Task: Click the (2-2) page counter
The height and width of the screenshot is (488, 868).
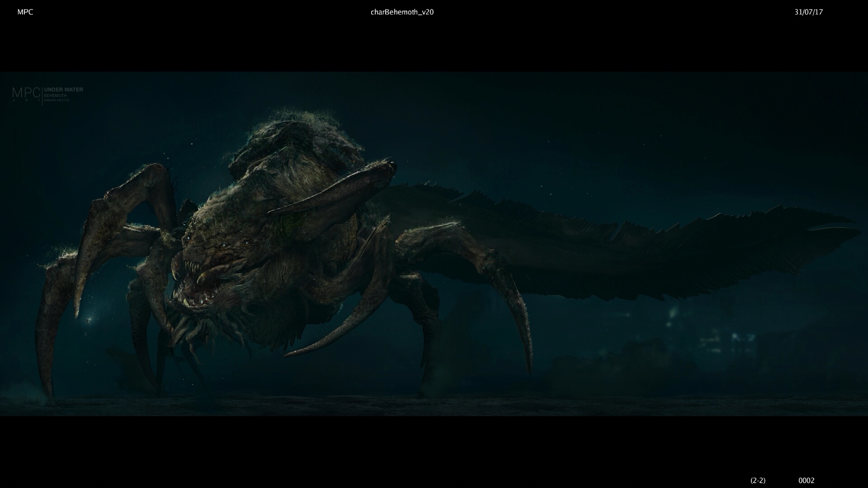Action: click(758, 480)
